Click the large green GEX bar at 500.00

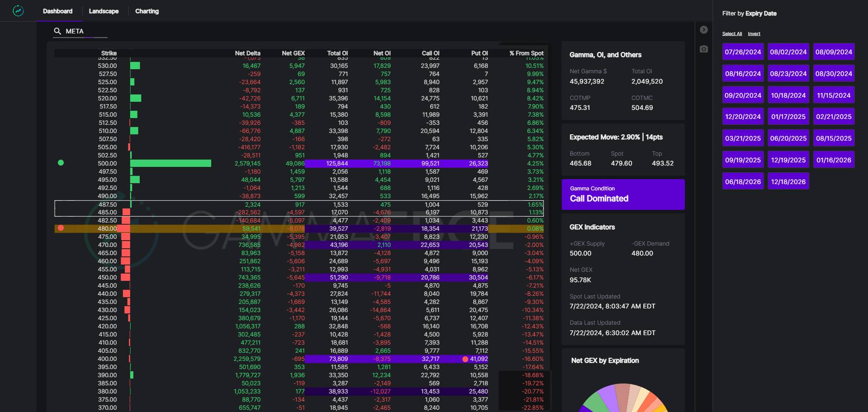coord(171,163)
